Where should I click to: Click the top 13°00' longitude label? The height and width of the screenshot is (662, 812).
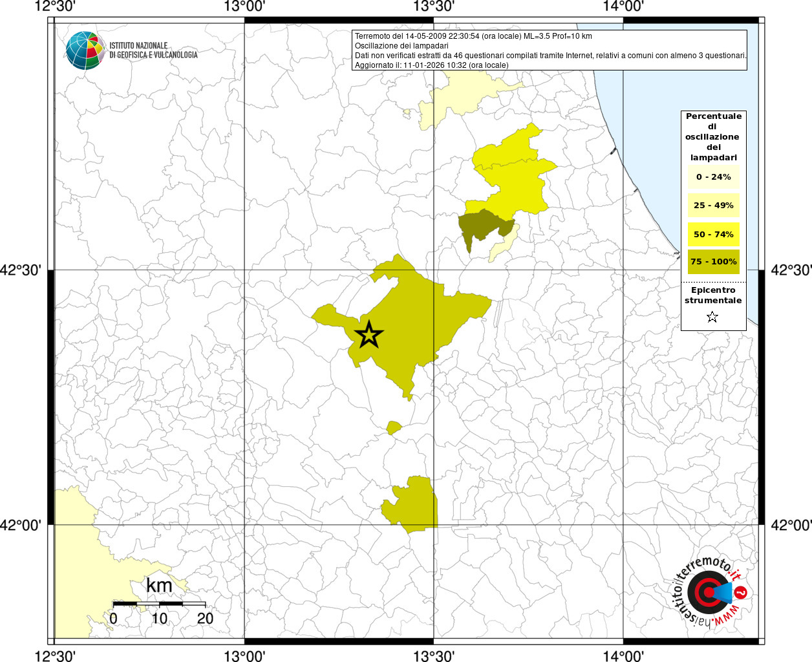(x=244, y=6)
